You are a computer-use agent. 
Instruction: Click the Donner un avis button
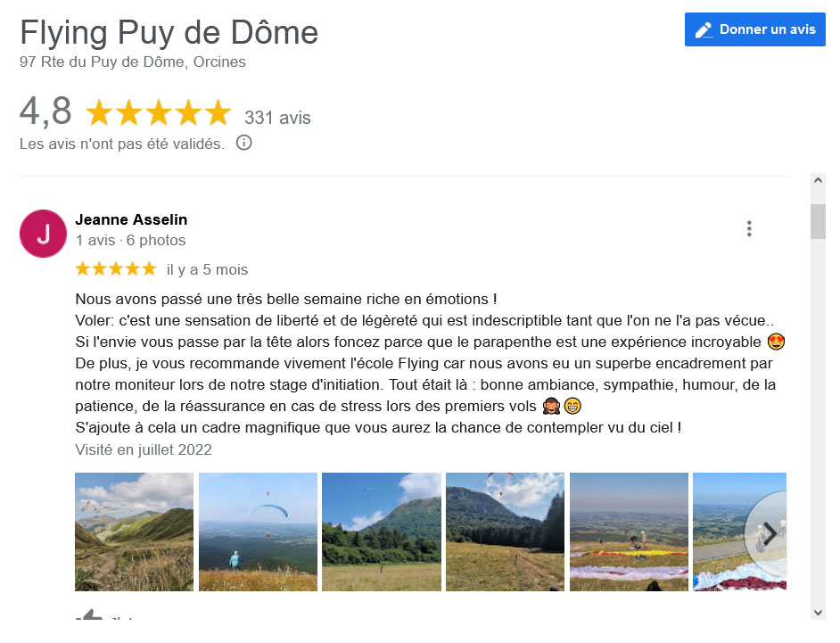pos(754,29)
